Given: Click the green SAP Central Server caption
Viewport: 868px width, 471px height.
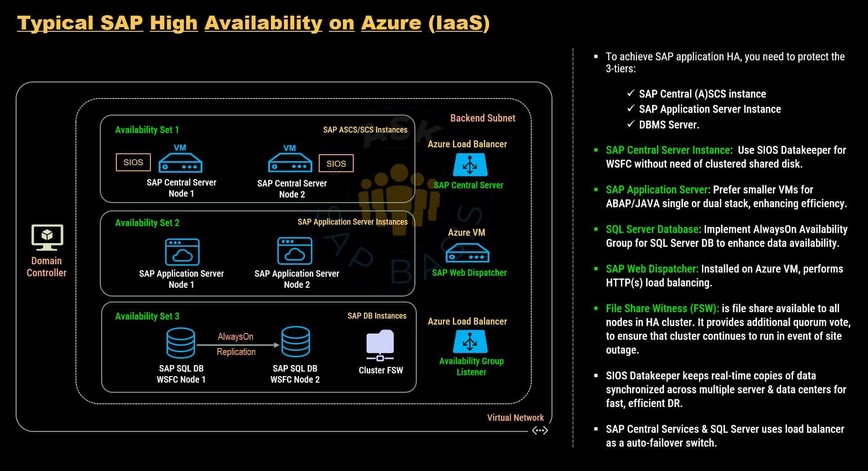Looking at the screenshot, I should 468,185.
